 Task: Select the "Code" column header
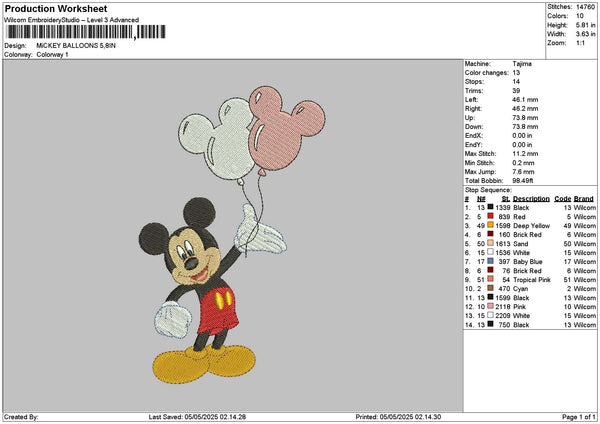tap(562, 199)
